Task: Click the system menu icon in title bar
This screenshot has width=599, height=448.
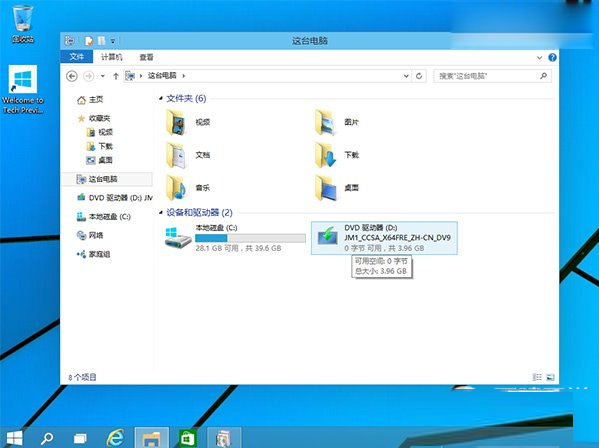Action: (x=69, y=40)
